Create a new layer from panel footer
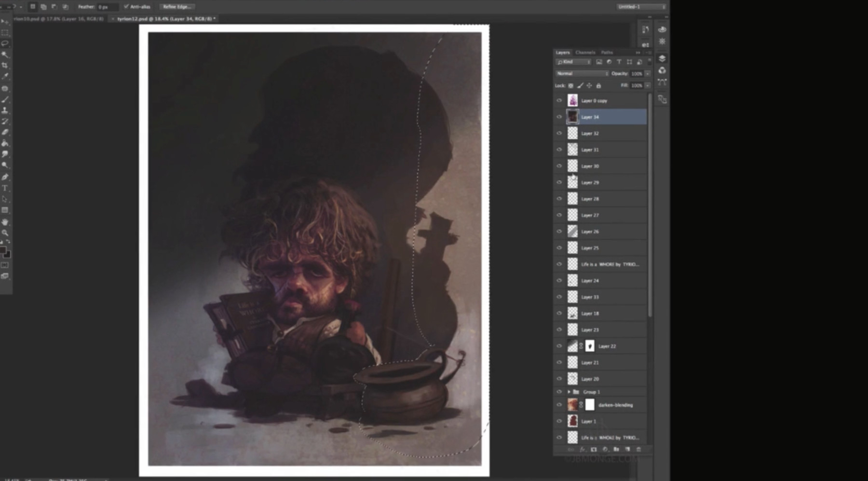The image size is (868, 481). (627, 449)
